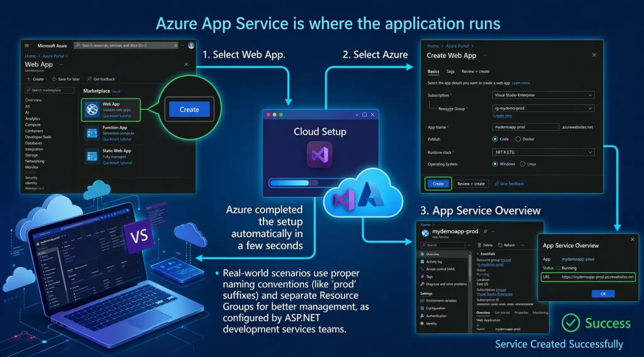The height and width of the screenshot is (357, 644).
Task: Switch to the Review + create tab
Action: 475,72
